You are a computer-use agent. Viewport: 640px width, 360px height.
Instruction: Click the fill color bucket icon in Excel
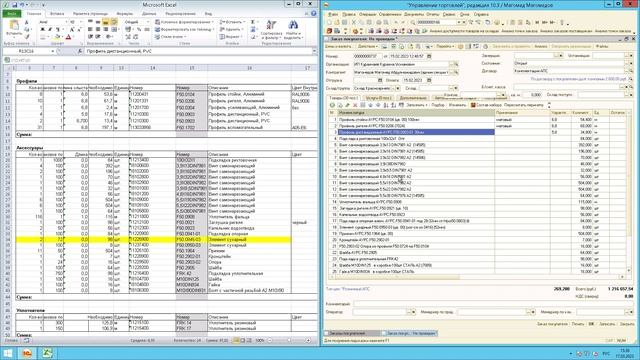[58, 37]
